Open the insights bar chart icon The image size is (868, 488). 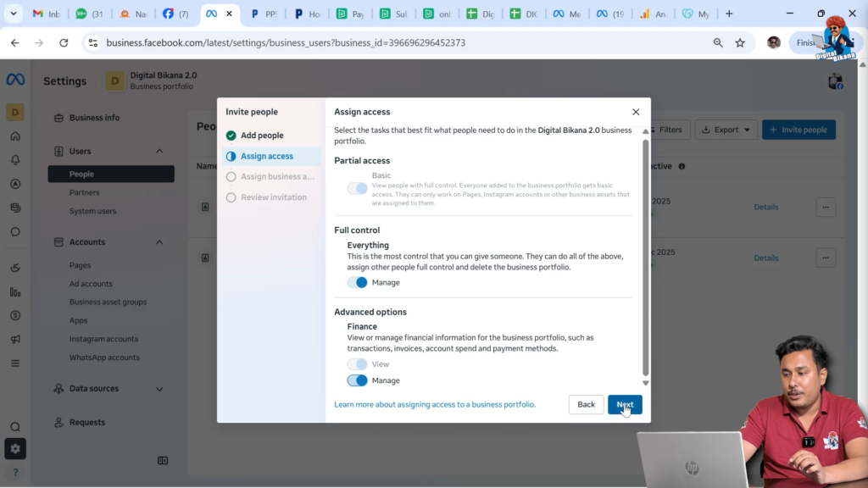pos(15,292)
